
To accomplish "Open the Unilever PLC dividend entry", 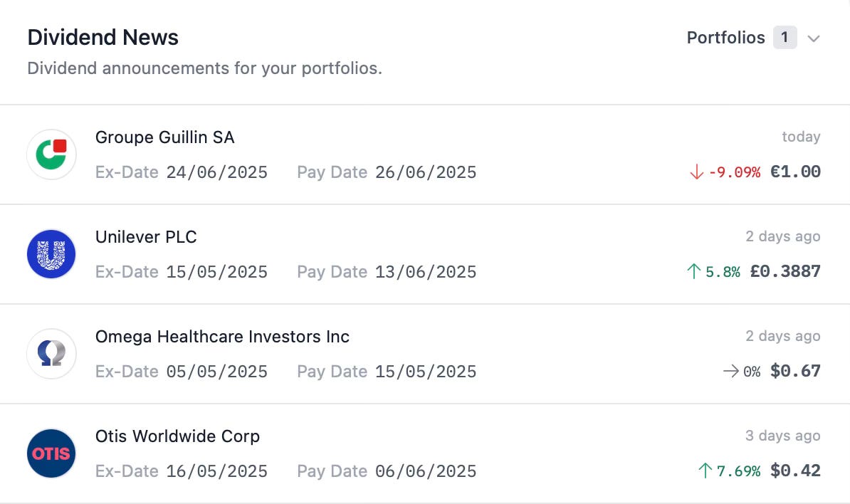I will point(425,254).
